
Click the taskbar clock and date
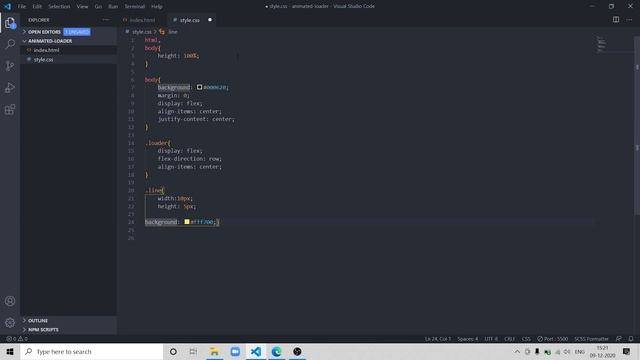click(x=602, y=351)
